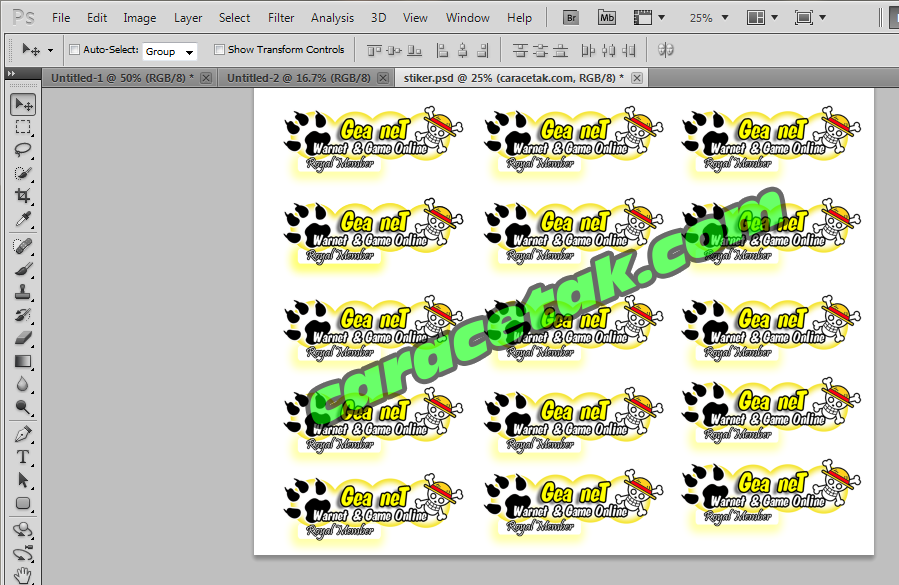Viewport: 899px width, 585px height.
Task: Select the 3D Orbit camera tool
Action: [23, 553]
